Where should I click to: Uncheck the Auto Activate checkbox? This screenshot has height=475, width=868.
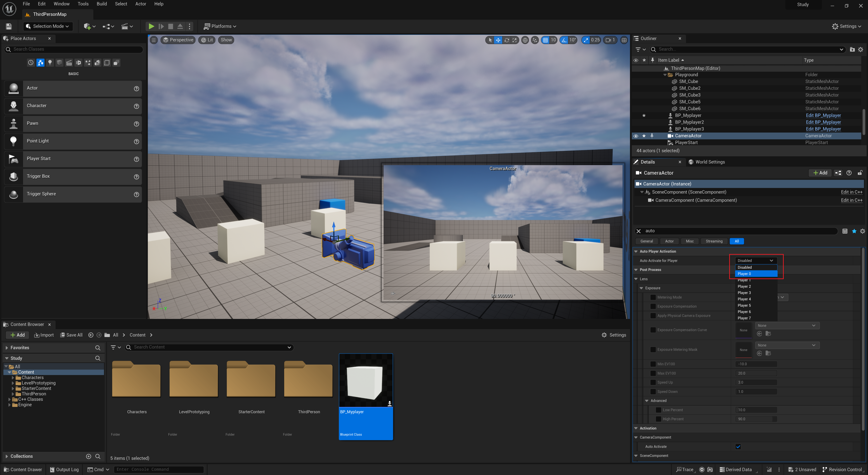click(738, 447)
